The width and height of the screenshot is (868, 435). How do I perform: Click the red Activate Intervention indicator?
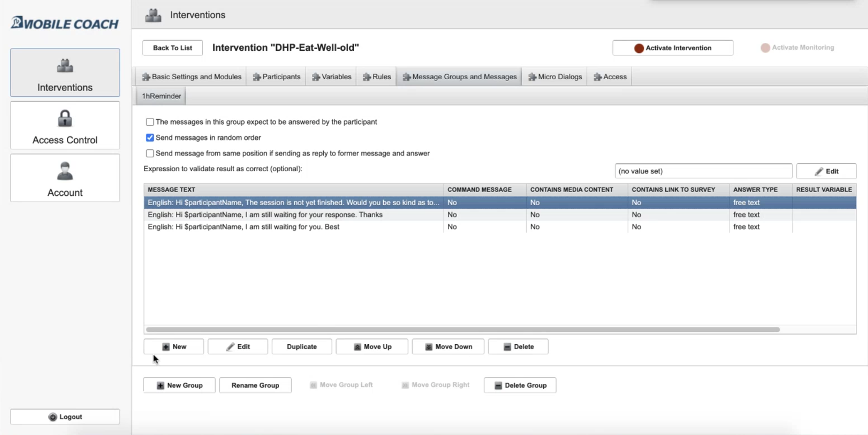tap(639, 48)
